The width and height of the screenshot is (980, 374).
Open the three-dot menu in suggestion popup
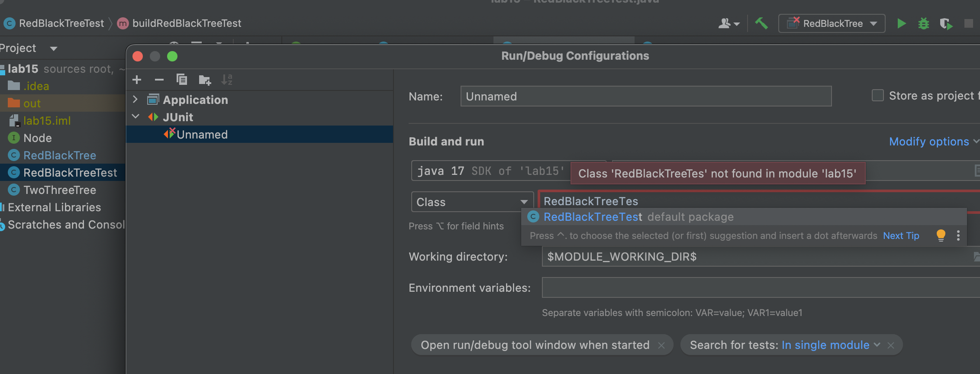(958, 235)
